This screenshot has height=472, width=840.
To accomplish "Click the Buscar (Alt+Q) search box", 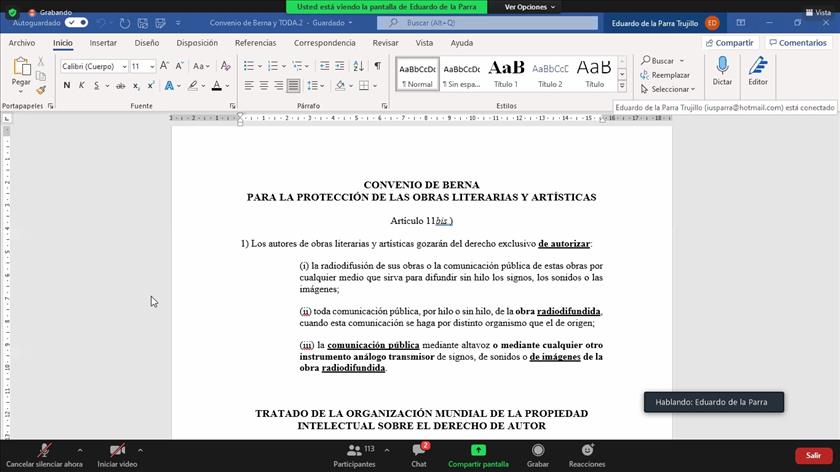I will click(487, 23).
